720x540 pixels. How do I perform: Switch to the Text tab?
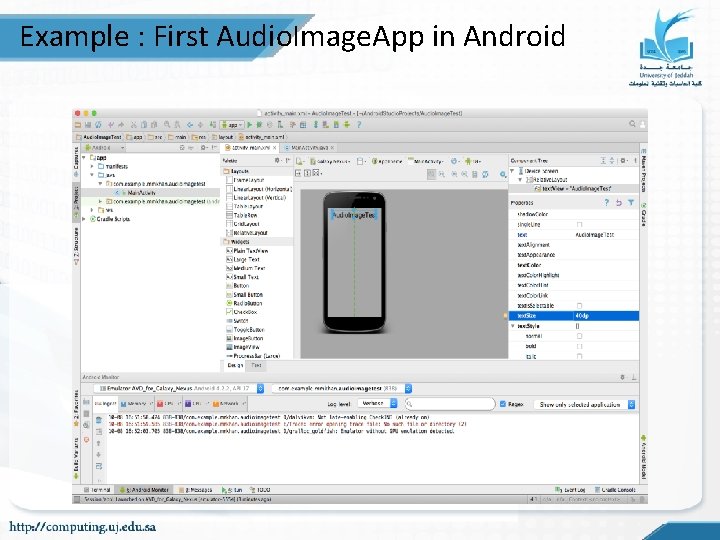256,366
